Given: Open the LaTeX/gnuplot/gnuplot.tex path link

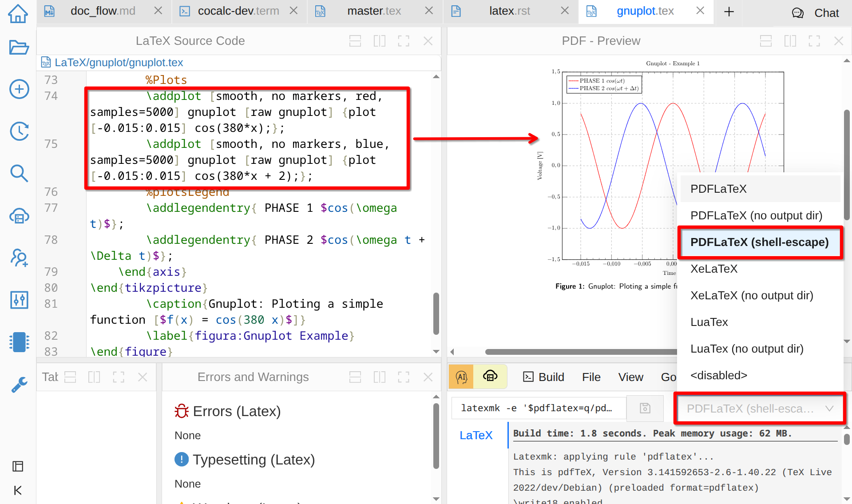Looking at the screenshot, I should [x=119, y=63].
